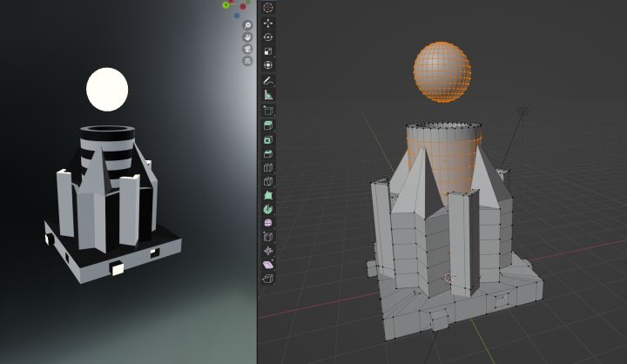Choose the Spin tool

click(x=268, y=209)
